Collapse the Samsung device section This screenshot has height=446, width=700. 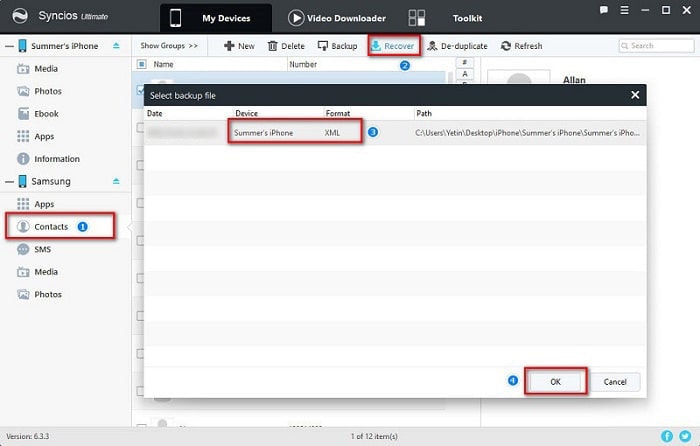(x=116, y=181)
